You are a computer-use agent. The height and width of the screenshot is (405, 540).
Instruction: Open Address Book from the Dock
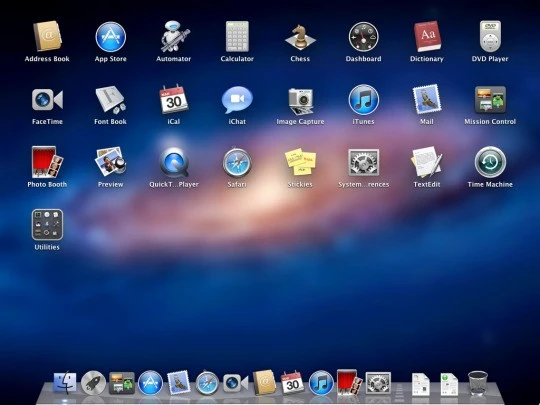(x=264, y=382)
